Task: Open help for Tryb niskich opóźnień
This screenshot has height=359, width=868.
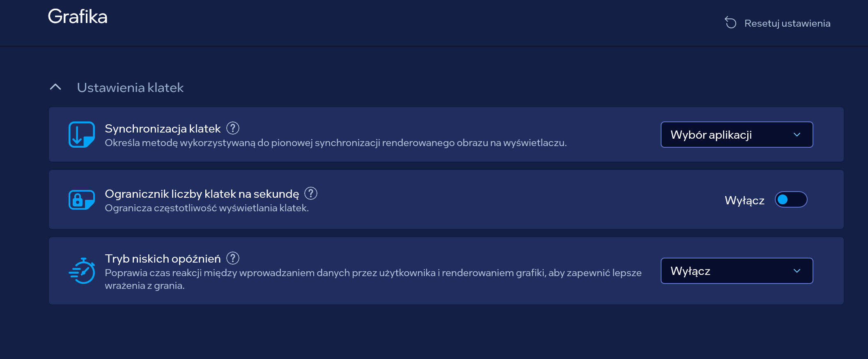Action: (x=233, y=258)
